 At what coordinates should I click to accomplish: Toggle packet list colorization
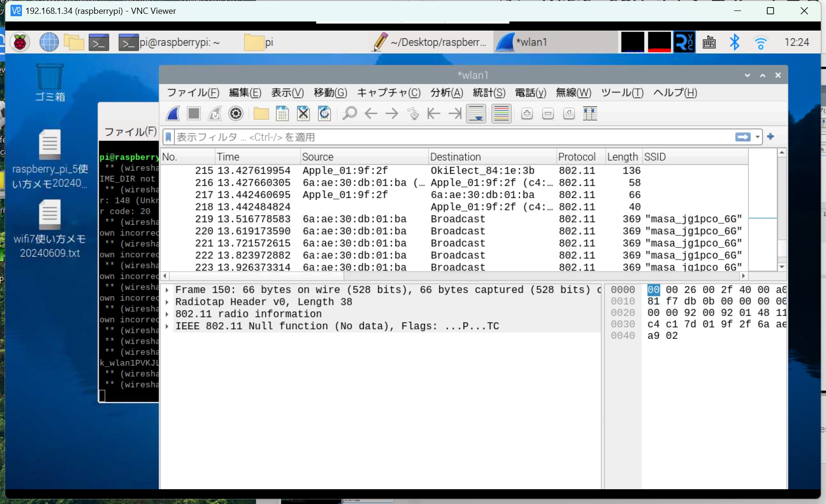click(502, 114)
